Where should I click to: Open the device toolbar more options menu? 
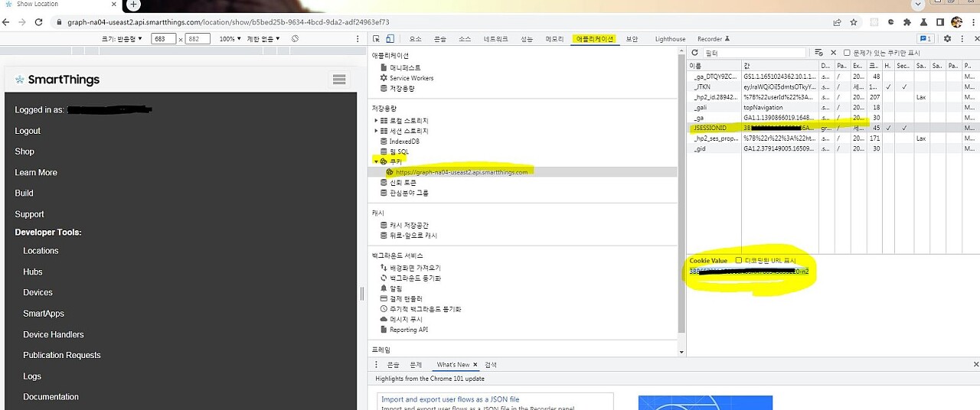(x=358, y=39)
